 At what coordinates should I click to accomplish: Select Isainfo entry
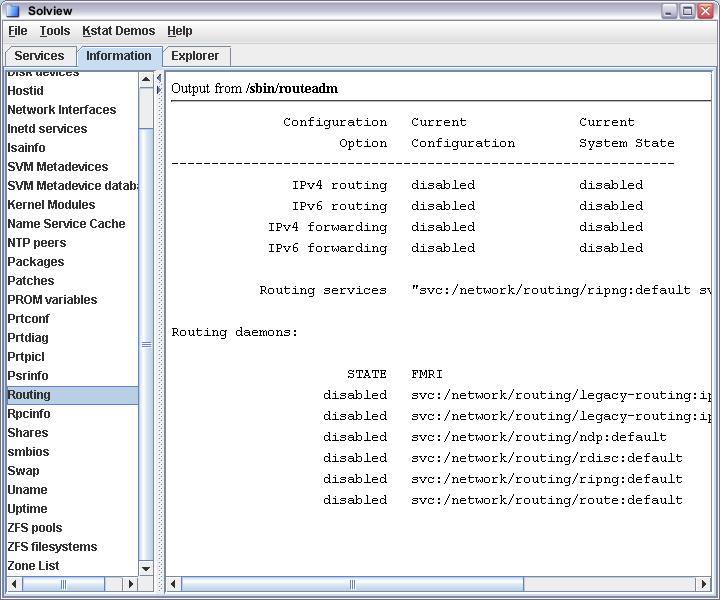click(x=73, y=148)
